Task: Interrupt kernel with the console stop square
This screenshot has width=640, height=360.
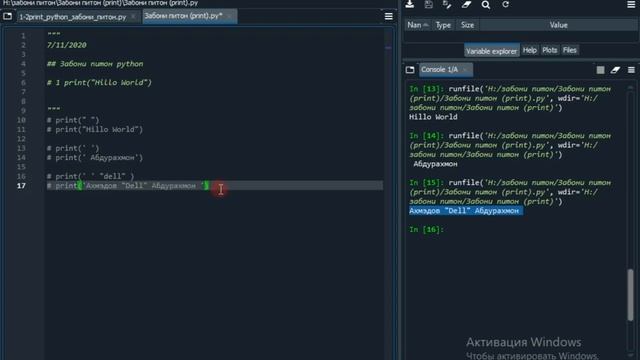Action: (x=600, y=70)
